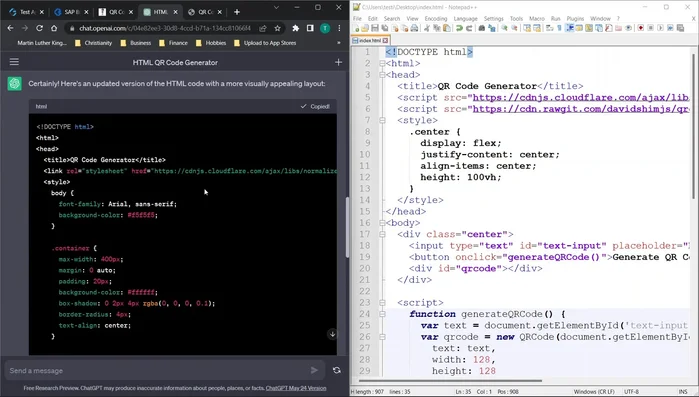Collapse the head fold marker on line 3
This screenshot has height=397, width=699.
tap(382, 75)
